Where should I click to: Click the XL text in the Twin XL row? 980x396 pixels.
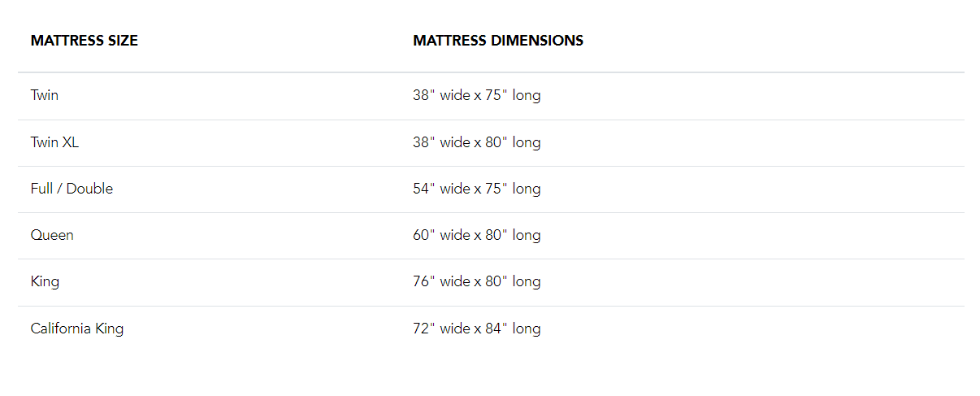pyautogui.click(x=71, y=142)
